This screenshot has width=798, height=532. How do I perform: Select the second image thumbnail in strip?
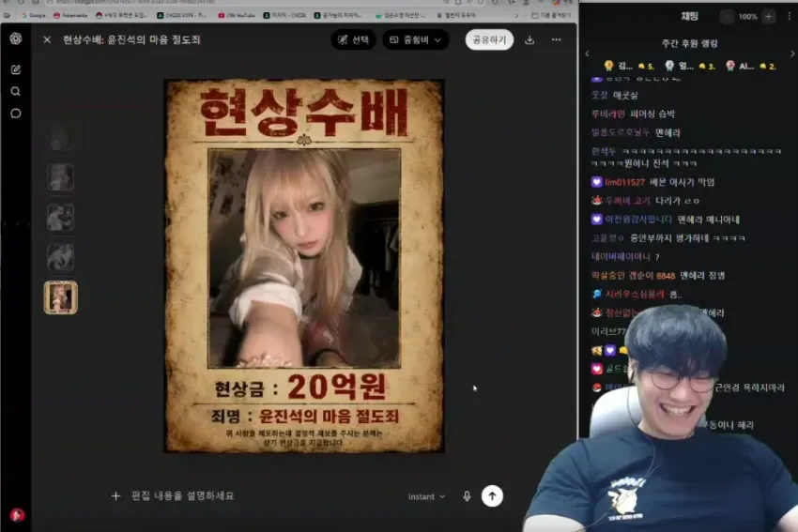tap(61, 177)
